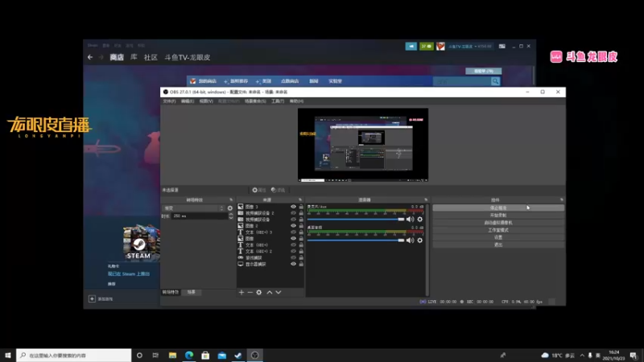This screenshot has height=362, width=644.
Task: Open Steam Big Picture mode icon
Action: point(502,47)
